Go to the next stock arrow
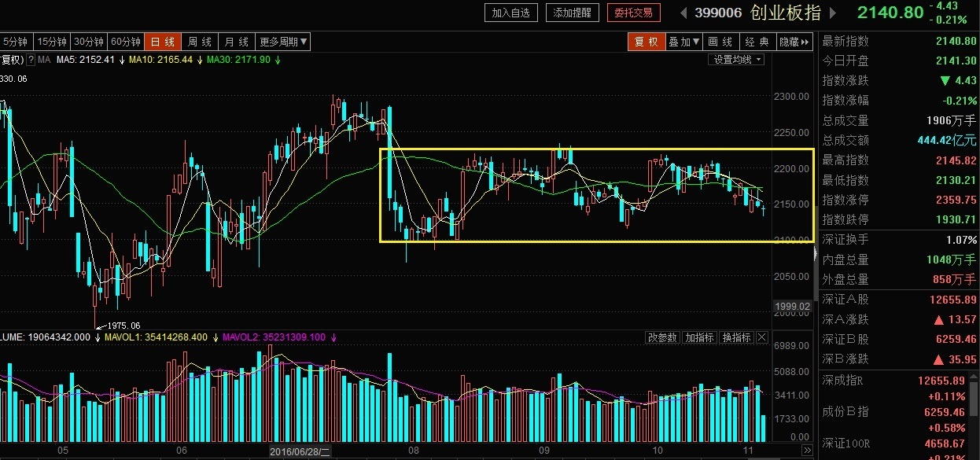 tap(834, 13)
